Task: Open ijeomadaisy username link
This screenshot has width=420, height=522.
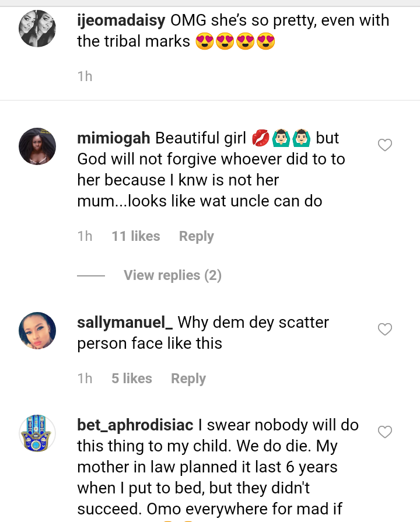Action: pyautogui.click(x=121, y=21)
